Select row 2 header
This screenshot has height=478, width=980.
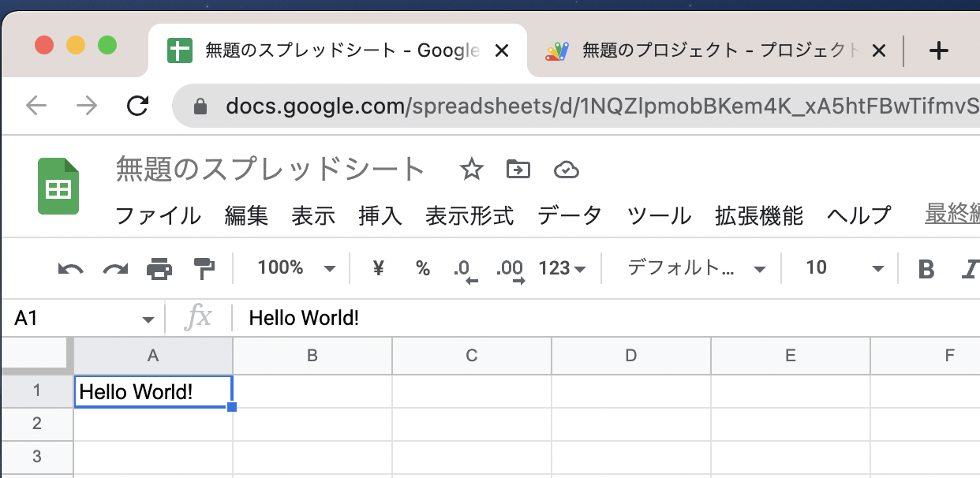[x=36, y=424]
